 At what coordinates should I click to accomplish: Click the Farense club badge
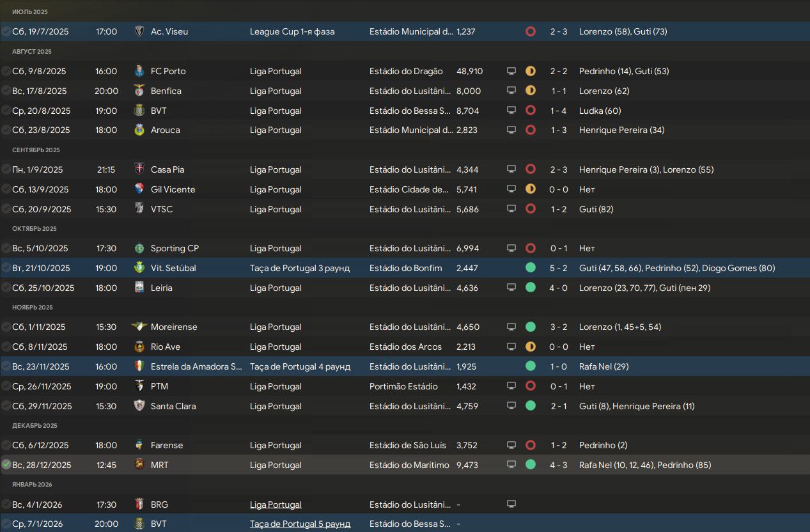click(139, 445)
